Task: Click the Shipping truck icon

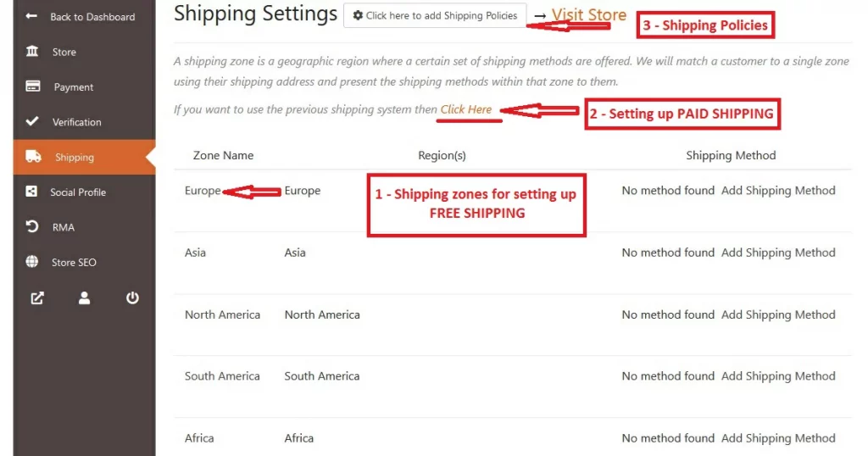Action: click(33, 157)
